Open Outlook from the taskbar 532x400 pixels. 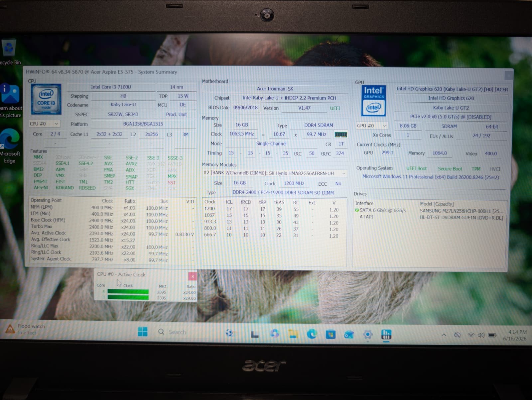pos(349,335)
